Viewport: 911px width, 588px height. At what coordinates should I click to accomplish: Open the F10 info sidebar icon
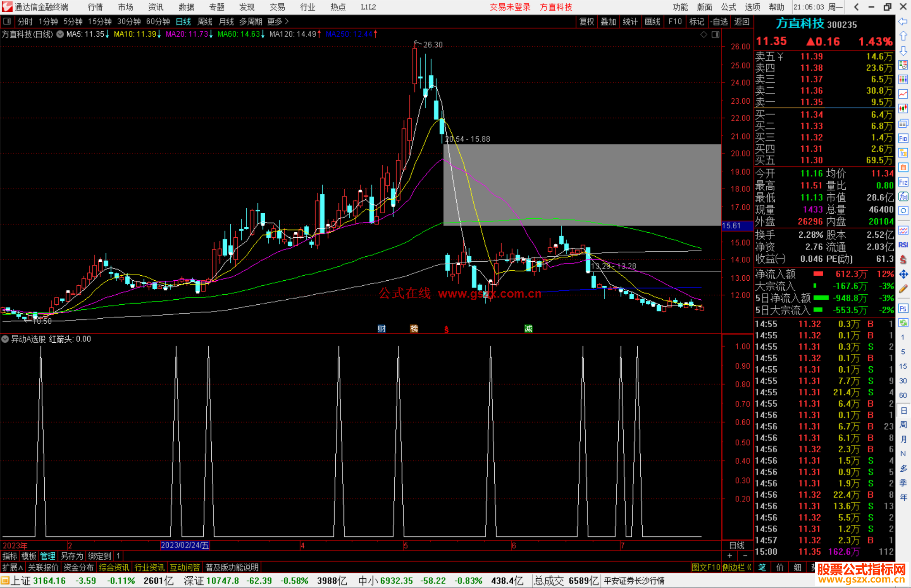coord(903,139)
